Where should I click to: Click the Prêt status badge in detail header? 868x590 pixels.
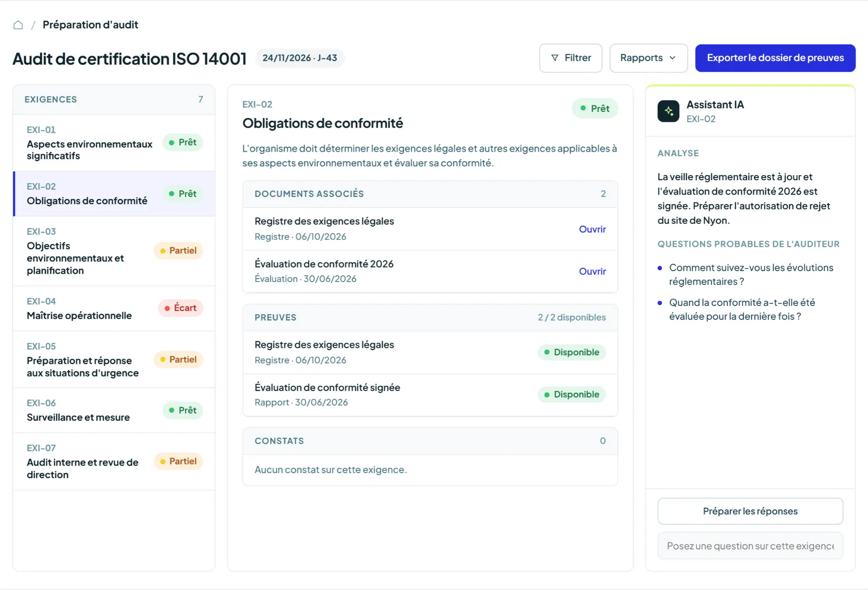point(595,109)
